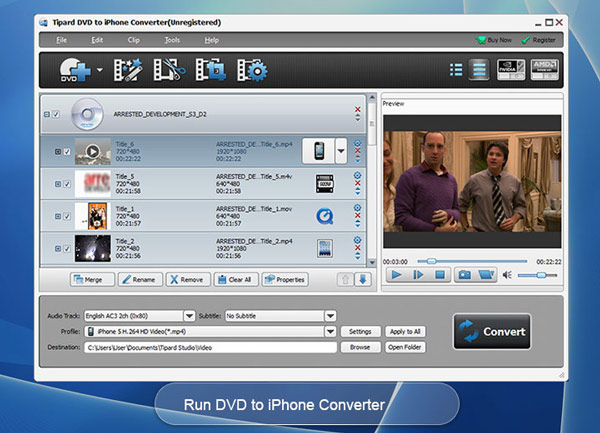Click the Convert button
Image resolution: width=600 pixels, height=433 pixels.
coord(490,331)
